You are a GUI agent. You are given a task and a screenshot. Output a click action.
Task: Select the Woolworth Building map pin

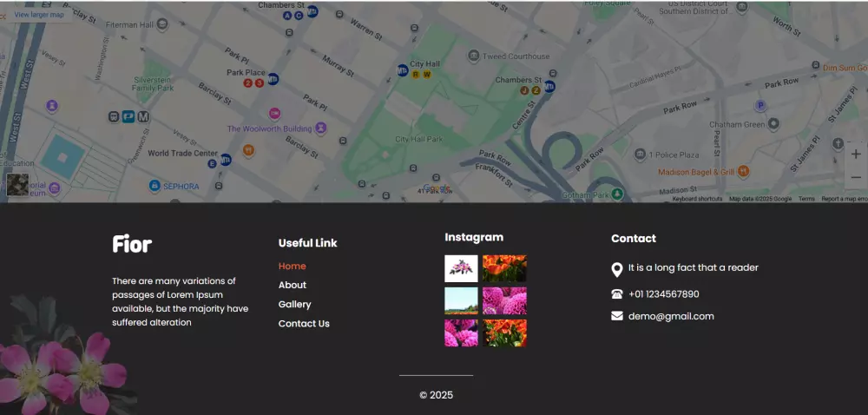(321, 128)
